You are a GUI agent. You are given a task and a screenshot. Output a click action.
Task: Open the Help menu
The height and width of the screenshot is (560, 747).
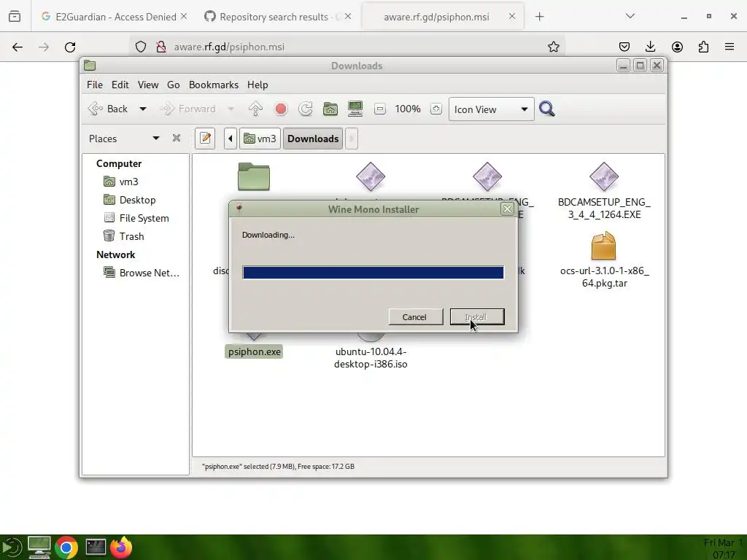258,85
